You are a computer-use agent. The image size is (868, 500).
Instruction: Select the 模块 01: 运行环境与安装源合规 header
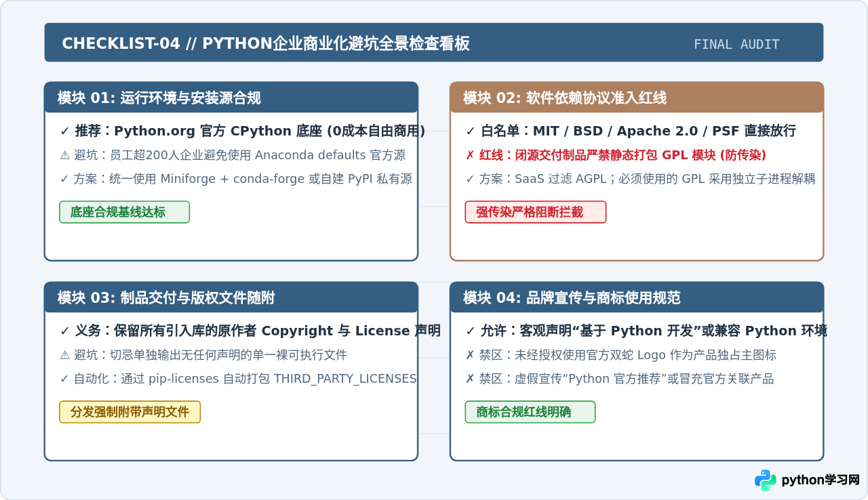[x=231, y=98]
